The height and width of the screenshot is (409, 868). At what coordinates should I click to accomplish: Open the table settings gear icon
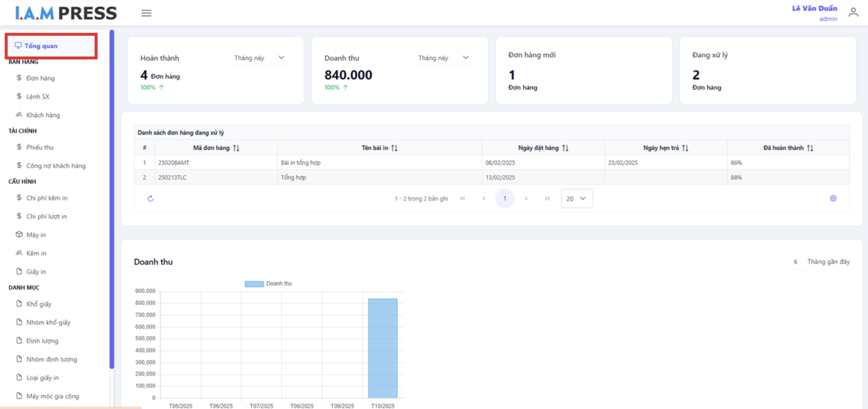click(x=833, y=199)
